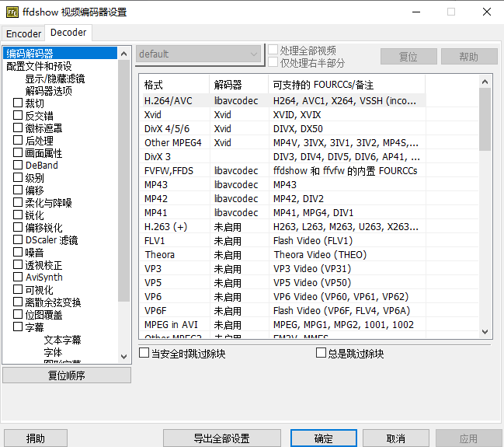This screenshot has height=447, width=504.
Task: Open 解码器选项 page
Action: coord(48,91)
